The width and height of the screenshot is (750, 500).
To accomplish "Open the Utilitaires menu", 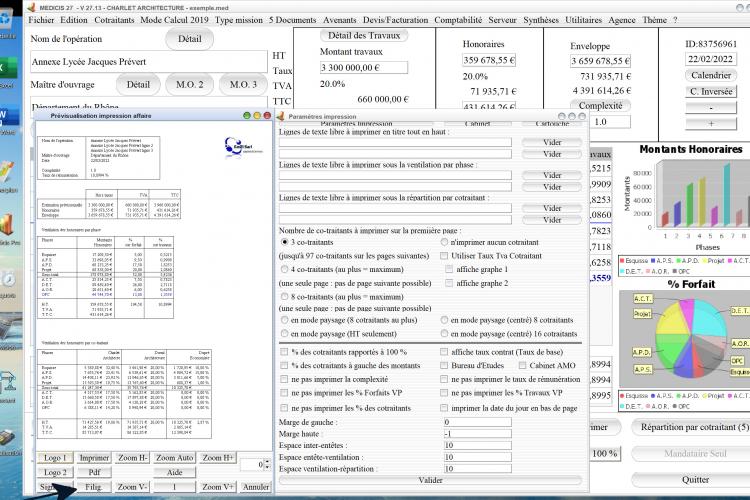I will pyautogui.click(x=584, y=20).
